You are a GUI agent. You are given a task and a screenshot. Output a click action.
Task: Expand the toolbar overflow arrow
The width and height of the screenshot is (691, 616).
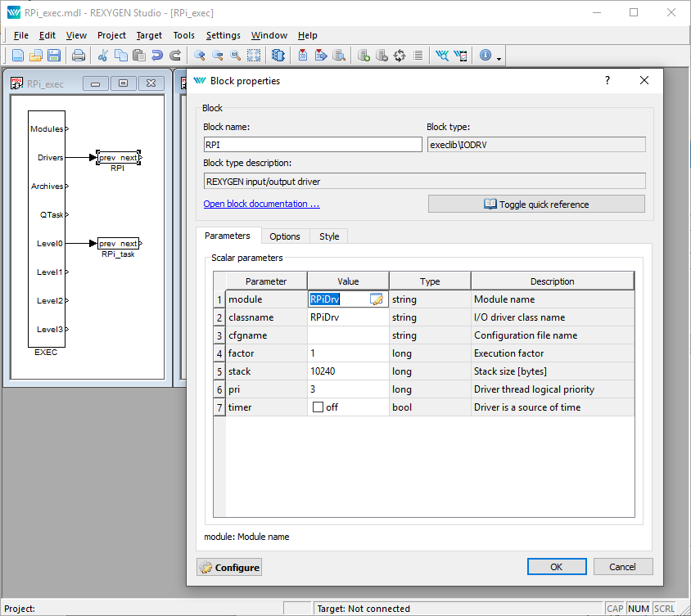(499, 59)
